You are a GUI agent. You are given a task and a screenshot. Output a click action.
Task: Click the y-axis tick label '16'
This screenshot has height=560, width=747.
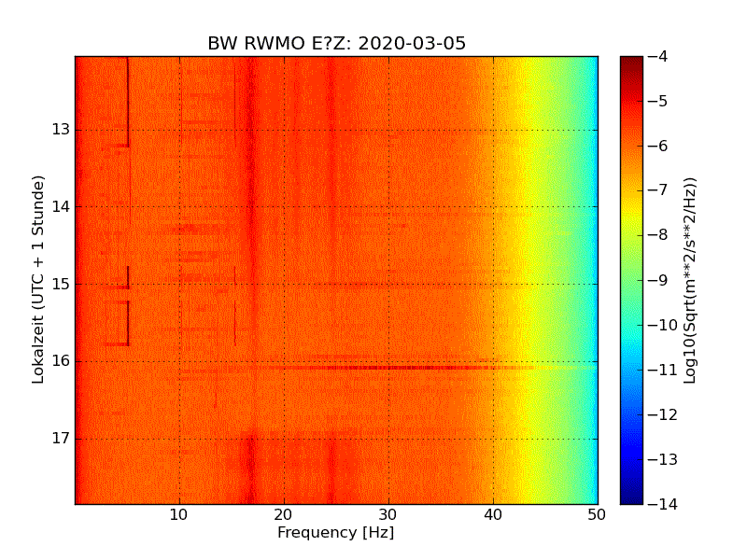(61, 361)
